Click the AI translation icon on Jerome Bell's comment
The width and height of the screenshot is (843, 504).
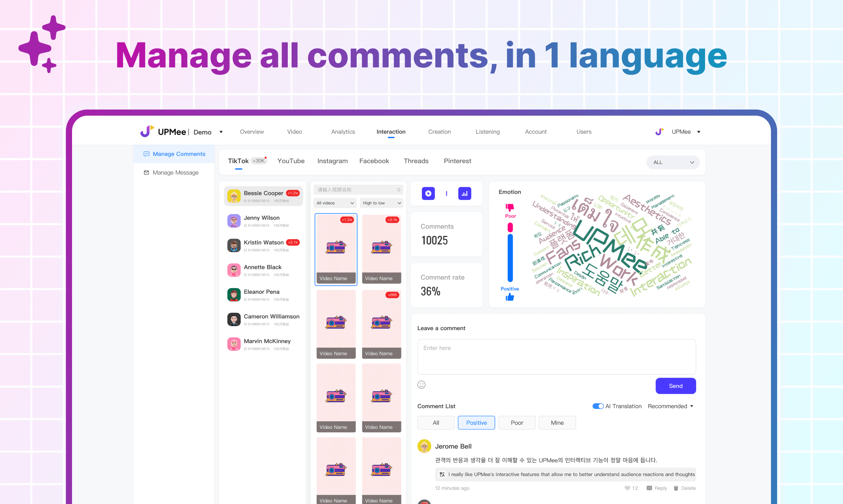tap(441, 474)
